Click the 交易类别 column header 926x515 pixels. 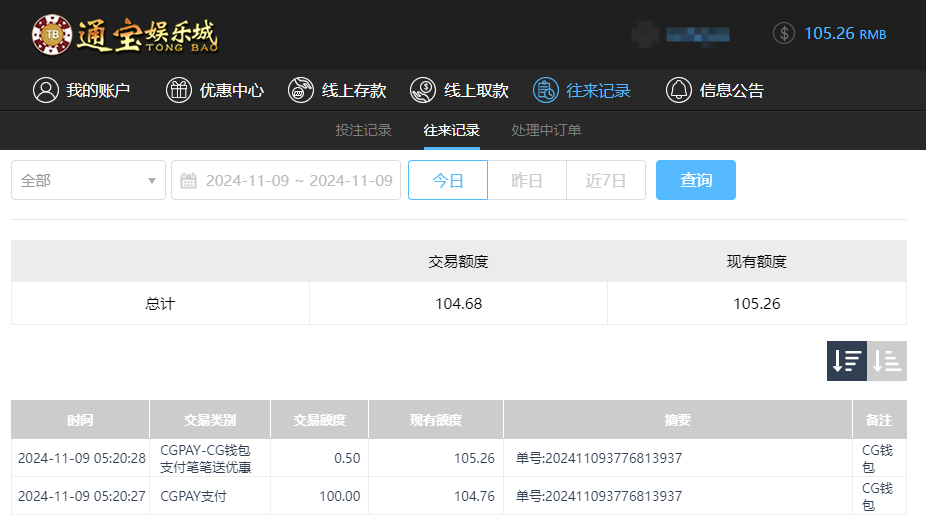click(x=210, y=420)
